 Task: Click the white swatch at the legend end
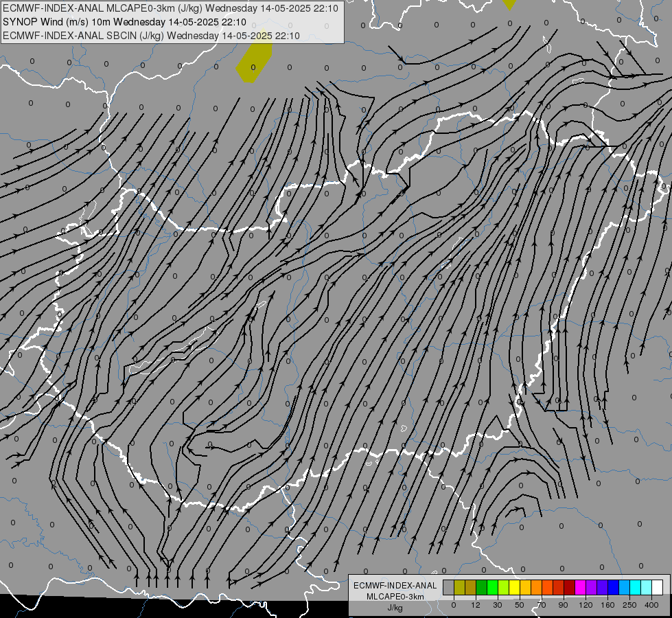pos(658,588)
